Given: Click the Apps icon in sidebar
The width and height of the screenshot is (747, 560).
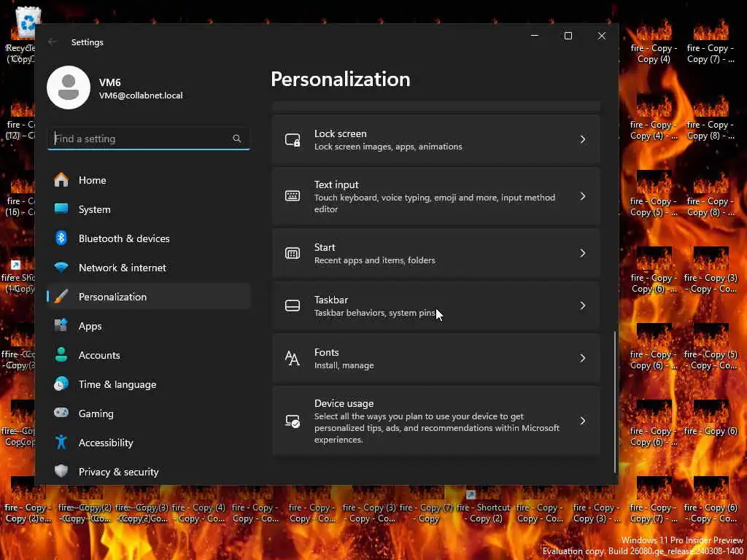Looking at the screenshot, I should coord(61,326).
